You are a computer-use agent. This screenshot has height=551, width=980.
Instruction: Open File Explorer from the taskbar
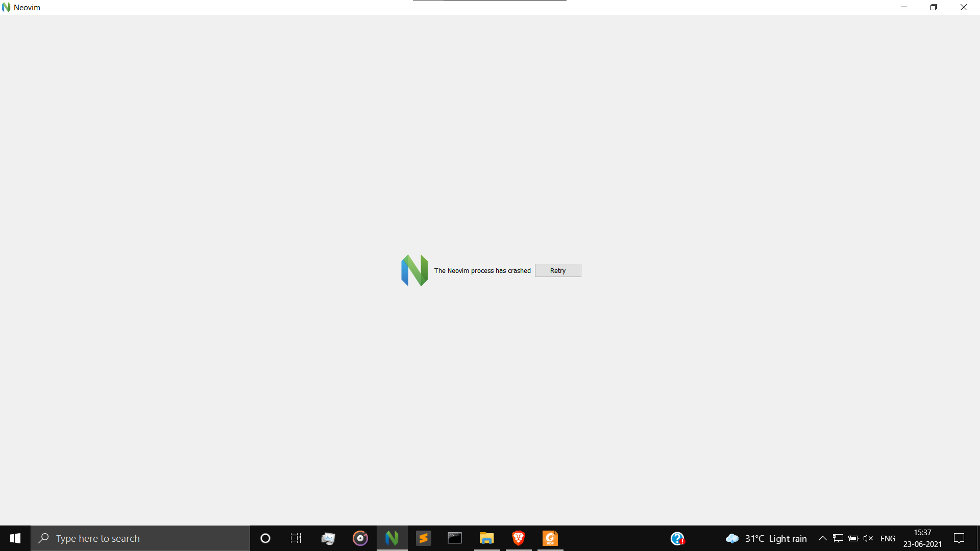(487, 538)
